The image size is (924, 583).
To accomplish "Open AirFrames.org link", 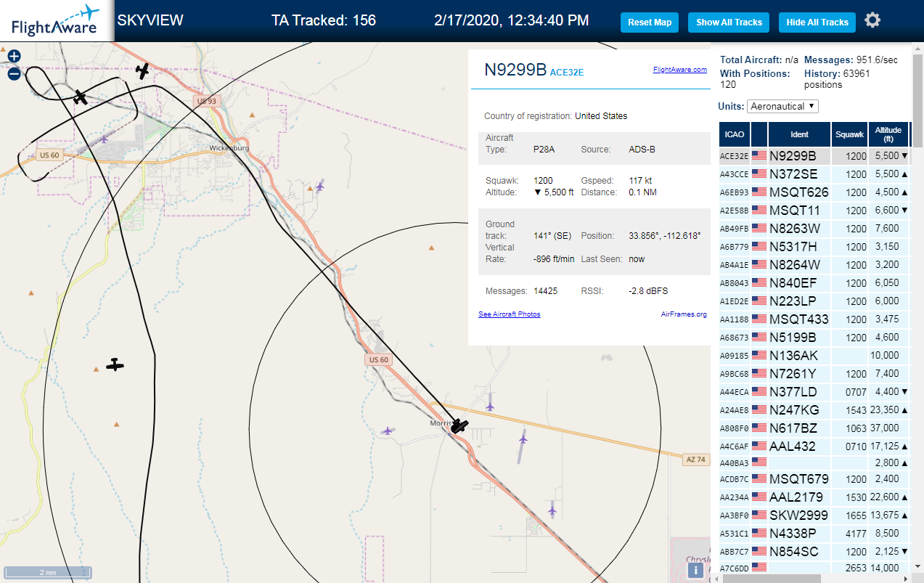I will click(684, 314).
